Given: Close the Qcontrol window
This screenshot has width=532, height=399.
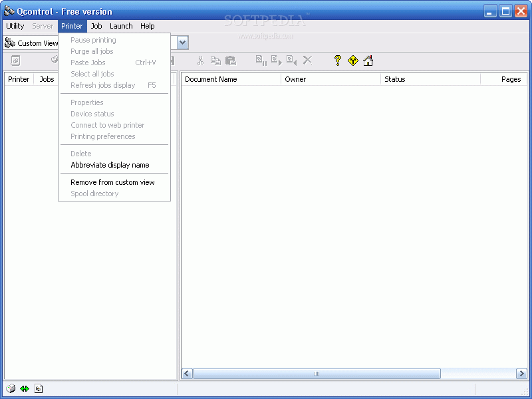Looking at the screenshot, I should [x=521, y=11].
